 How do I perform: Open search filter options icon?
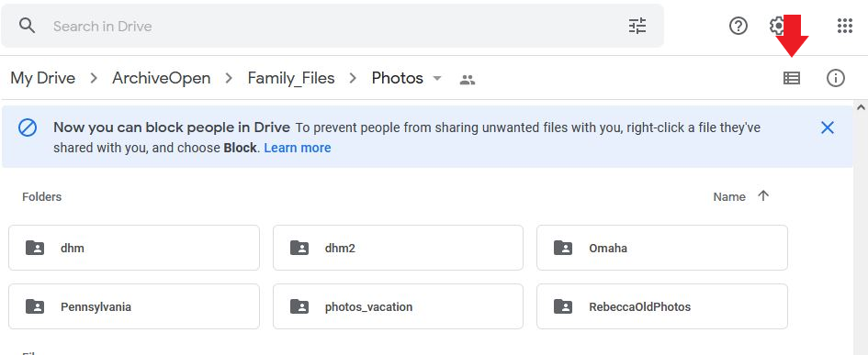click(x=637, y=26)
